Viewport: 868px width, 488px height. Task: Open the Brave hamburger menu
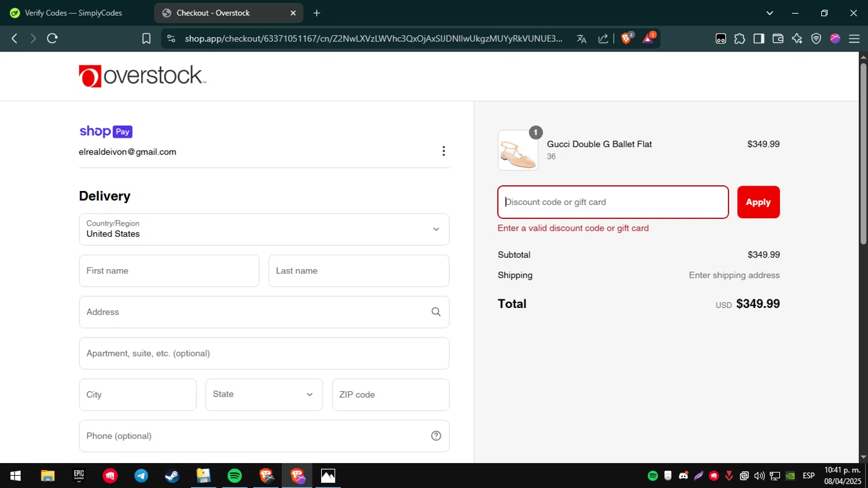(854, 39)
